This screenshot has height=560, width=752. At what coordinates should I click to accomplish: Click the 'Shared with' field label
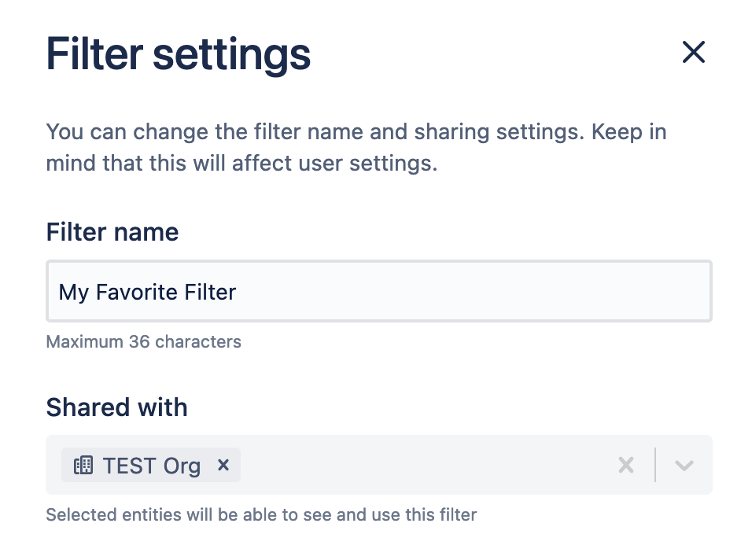point(116,407)
